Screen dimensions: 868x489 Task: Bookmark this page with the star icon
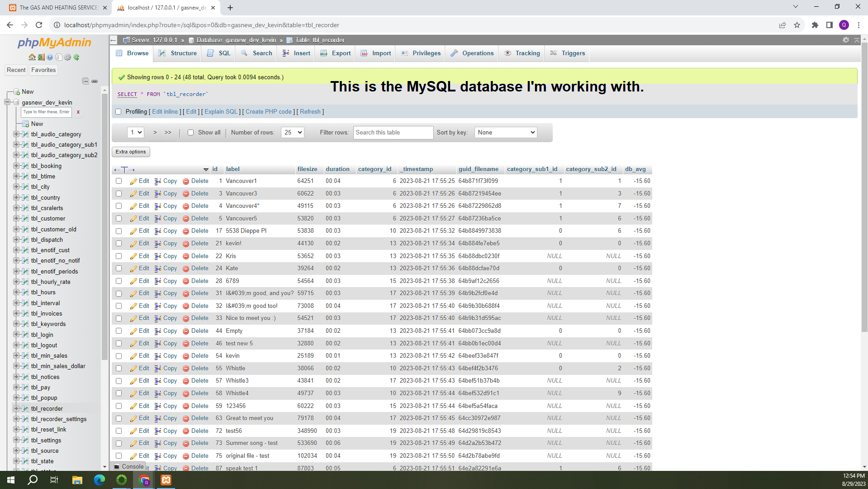(x=797, y=25)
